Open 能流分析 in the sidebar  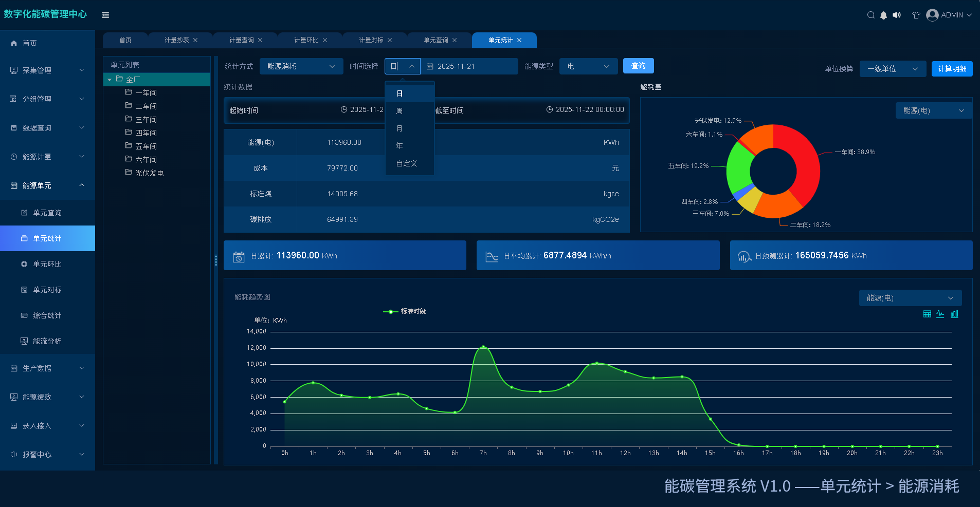pos(47,341)
